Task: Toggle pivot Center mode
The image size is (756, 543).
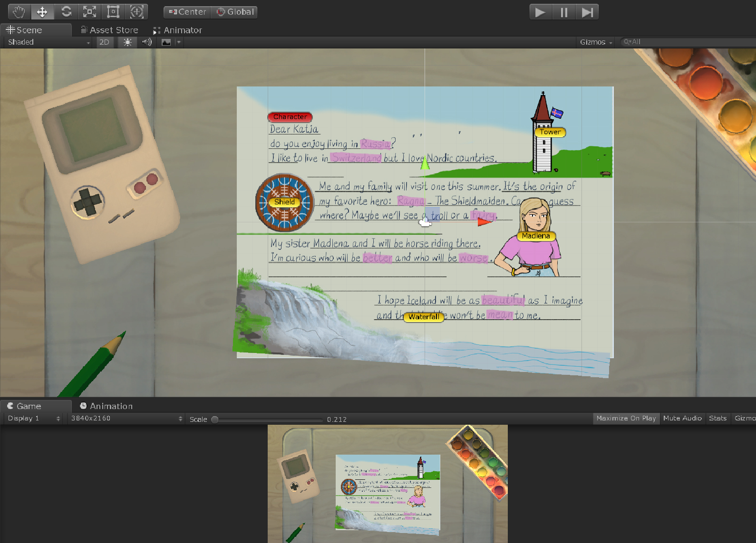Action: tap(187, 12)
